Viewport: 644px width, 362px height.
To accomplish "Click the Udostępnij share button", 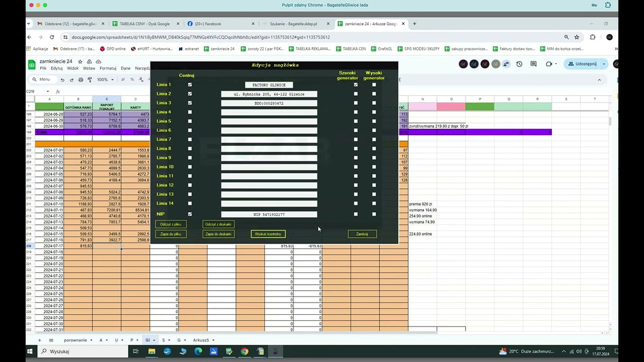I will pos(582,64).
